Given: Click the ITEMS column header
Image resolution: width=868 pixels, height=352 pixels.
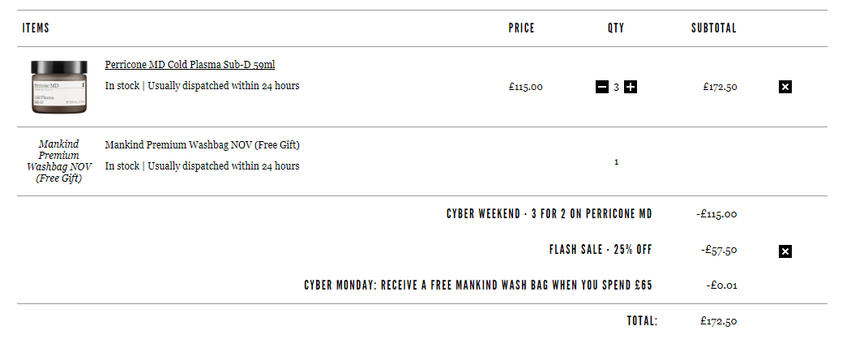Looking at the screenshot, I should pos(36,28).
